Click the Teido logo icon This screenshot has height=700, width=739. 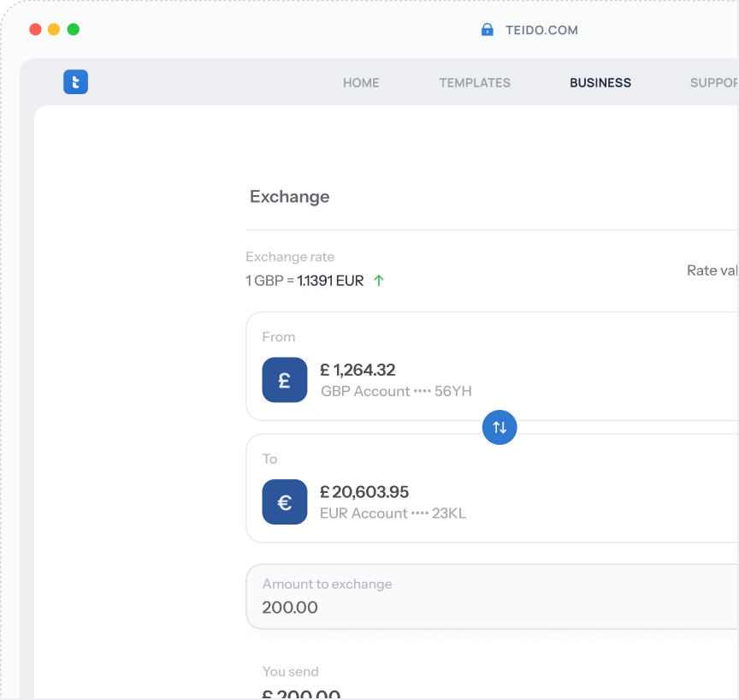tap(75, 82)
